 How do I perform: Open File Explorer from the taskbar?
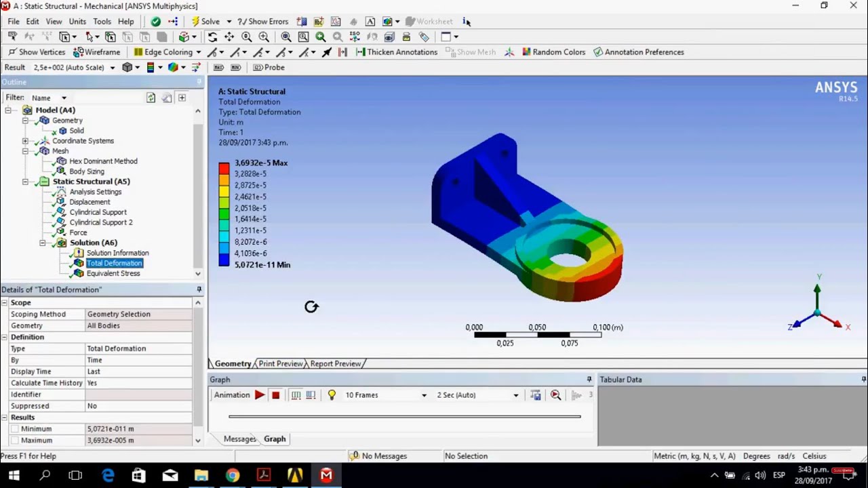(x=201, y=476)
